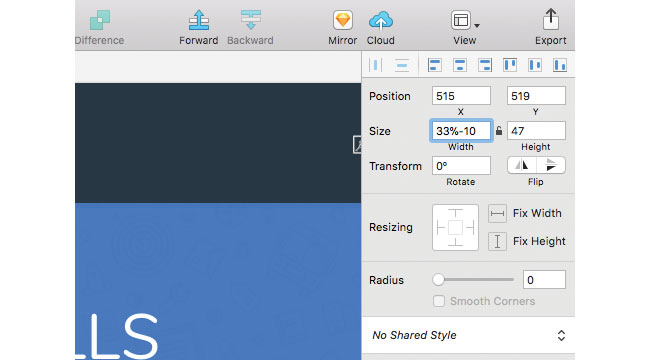Align layers to vertical middle
Screen dimensions: 650x360
point(535,65)
